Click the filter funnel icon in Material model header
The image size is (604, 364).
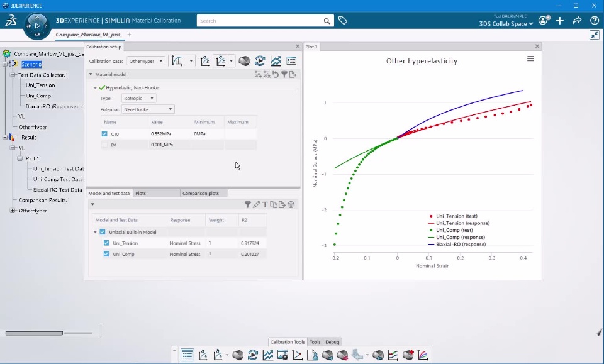tap(284, 74)
